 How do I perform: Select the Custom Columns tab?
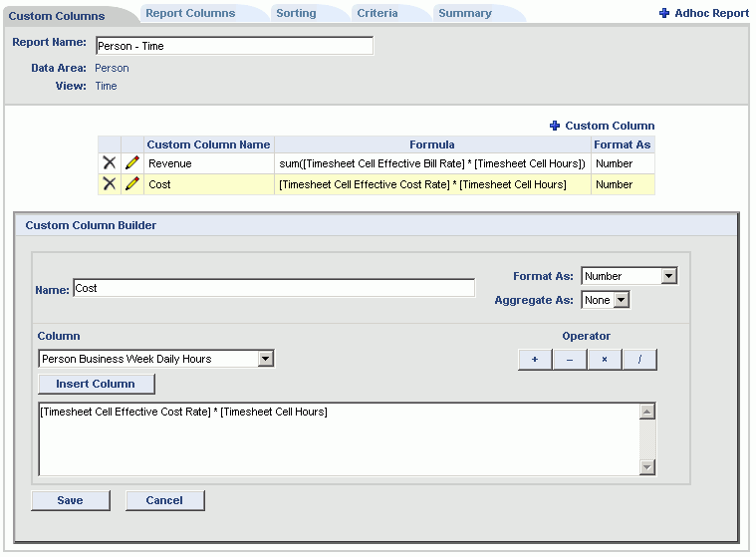[57, 16]
